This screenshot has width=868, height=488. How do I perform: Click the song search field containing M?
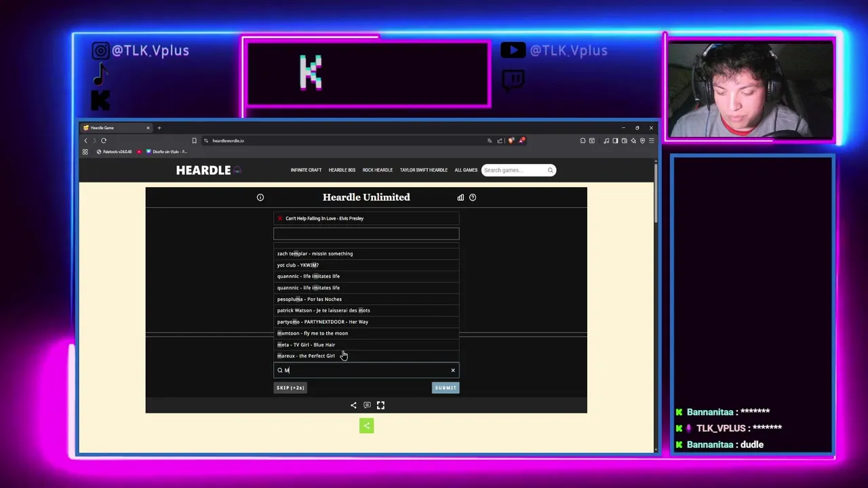pyautogui.click(x=366, y=370)
